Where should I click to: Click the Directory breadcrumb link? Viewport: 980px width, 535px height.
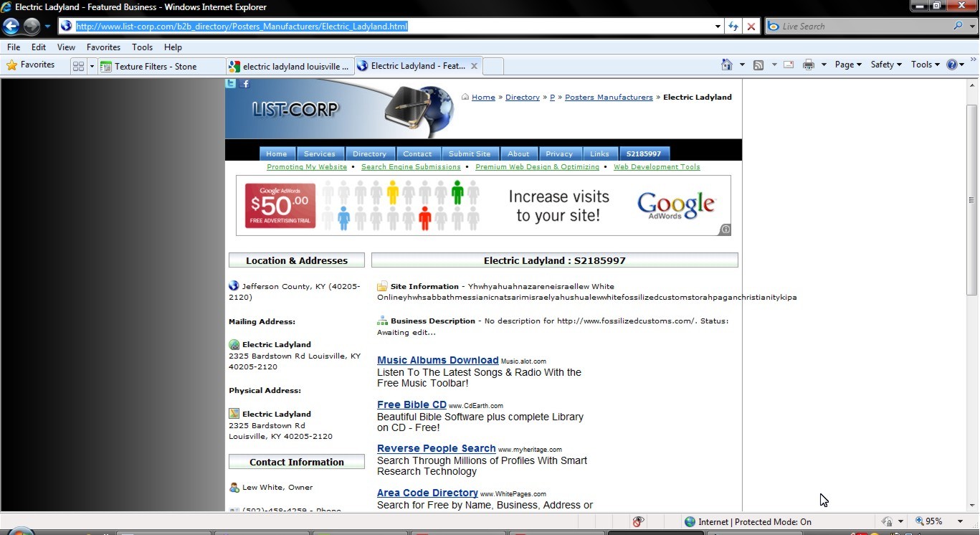522,98
